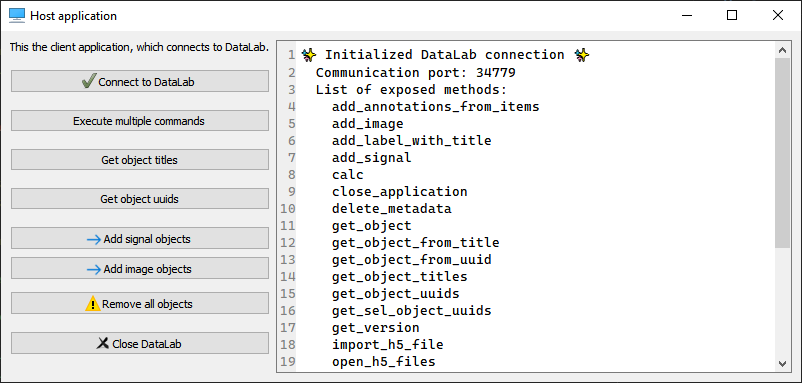This screenshot has height=383, width=802.
Task: Click the get_object_uuids method line
Action: tap(395, 294)
